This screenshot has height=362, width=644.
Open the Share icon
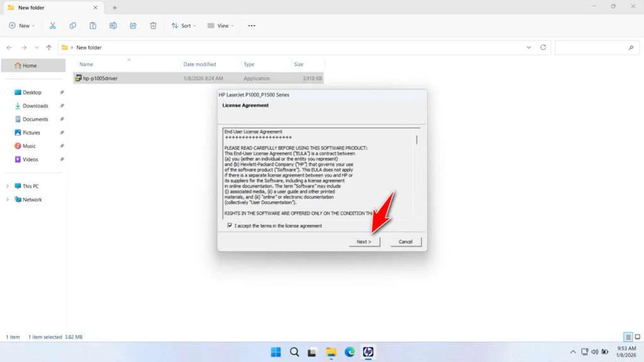pyautogui.click(x=133, y=25)
